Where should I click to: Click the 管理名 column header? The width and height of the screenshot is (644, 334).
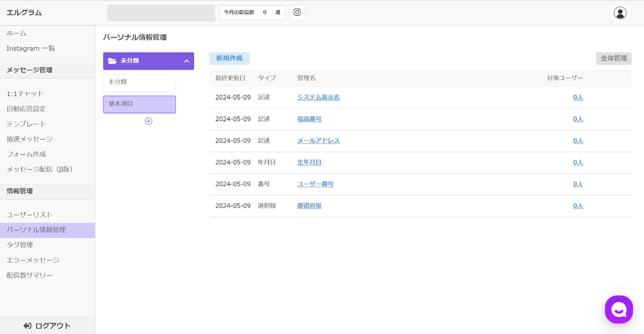click(x=306, y=78)
